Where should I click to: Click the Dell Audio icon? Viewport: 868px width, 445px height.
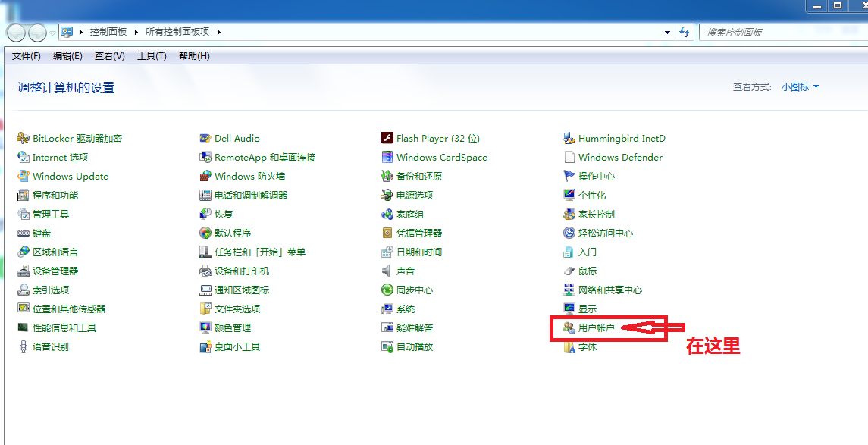pyautogui.click(x=205, y=139)
